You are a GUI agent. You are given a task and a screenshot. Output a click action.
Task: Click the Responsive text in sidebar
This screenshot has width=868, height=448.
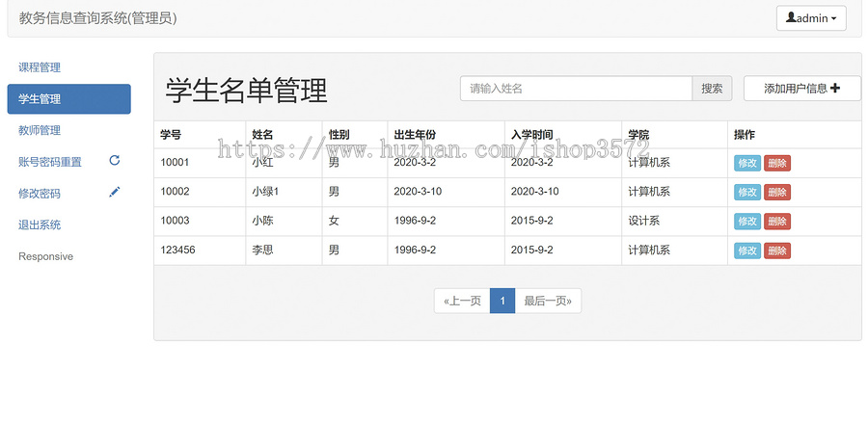(x=46, y=256)
